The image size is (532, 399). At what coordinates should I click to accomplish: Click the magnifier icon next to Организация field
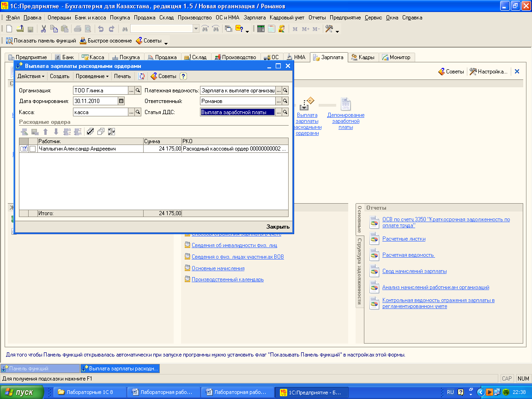click(138, 91)
